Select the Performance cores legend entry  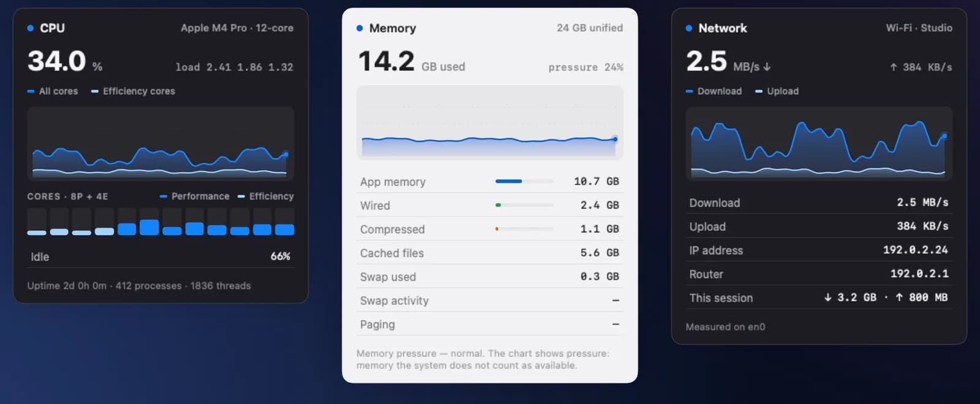click(x=194, y=196)
